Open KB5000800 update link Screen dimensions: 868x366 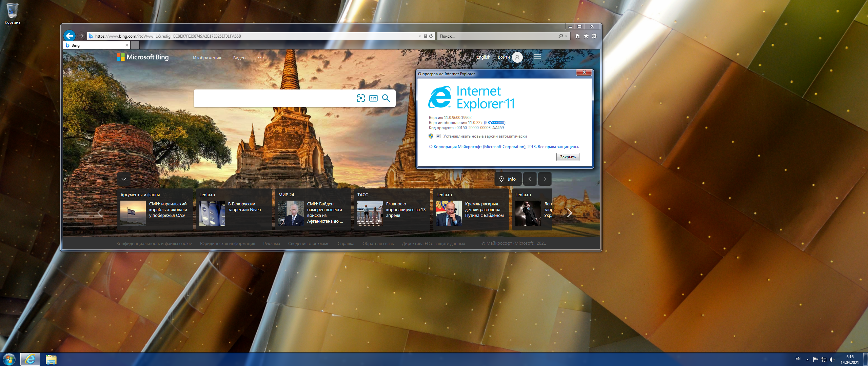(x=494, y=123)
